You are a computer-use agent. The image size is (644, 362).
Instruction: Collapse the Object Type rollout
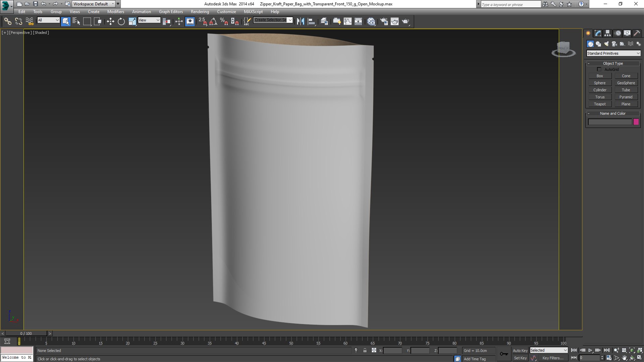pyautogui.click(x=613, y=63)
